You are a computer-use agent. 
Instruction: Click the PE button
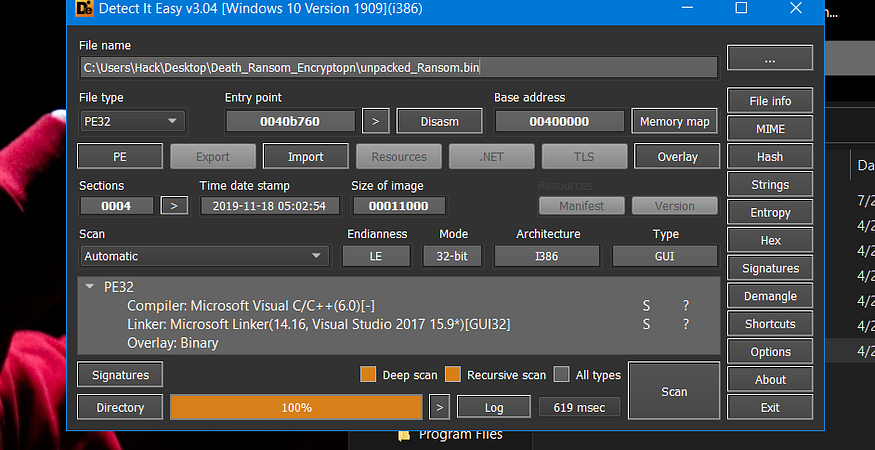coord(120,157)
